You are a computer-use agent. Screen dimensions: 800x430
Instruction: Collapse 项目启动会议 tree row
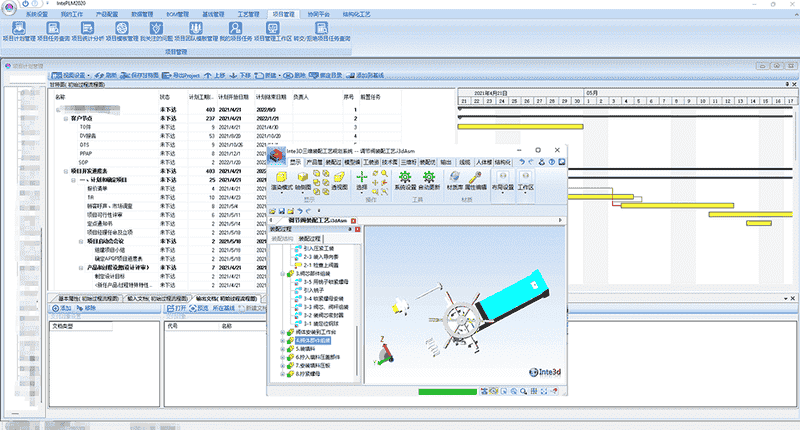coord(81,241)
